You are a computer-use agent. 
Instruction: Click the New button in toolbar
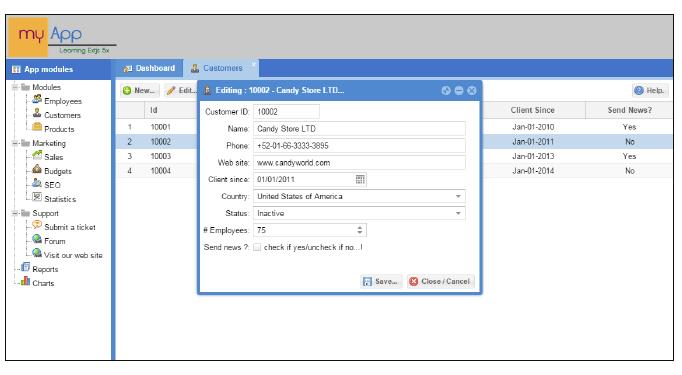tap(139, 90)
